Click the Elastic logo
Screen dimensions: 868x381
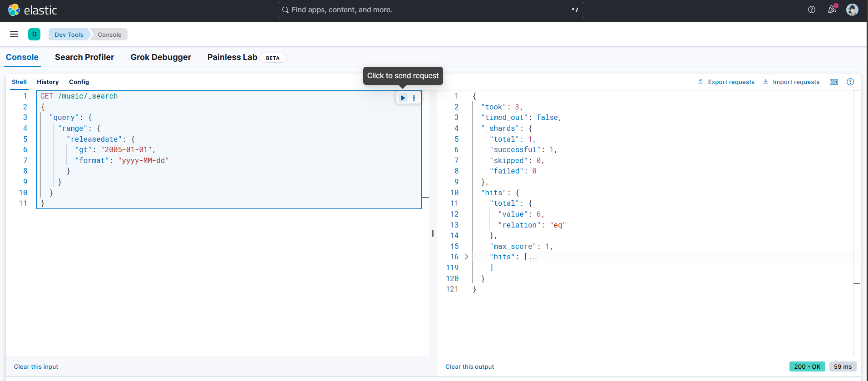(32, 10)
